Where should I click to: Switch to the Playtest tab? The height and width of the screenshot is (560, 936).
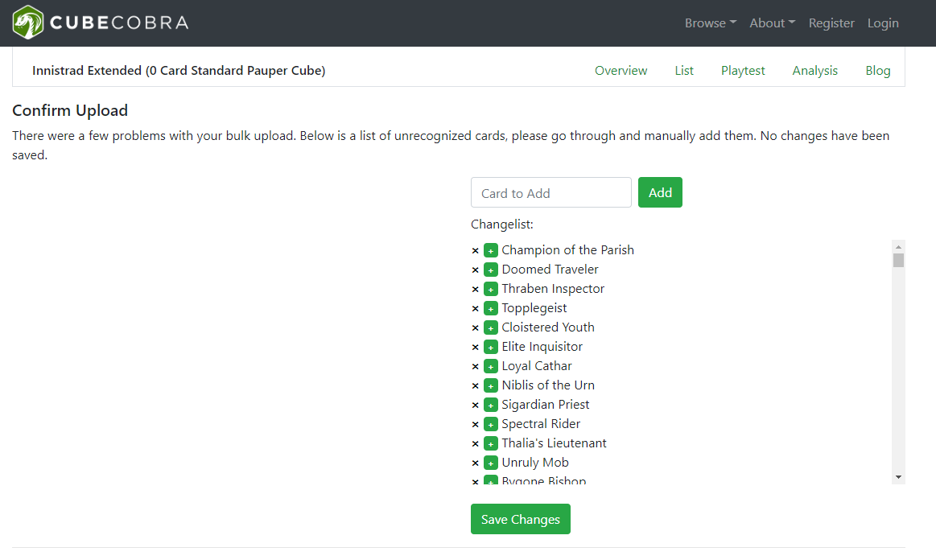[x=743, y=71]
